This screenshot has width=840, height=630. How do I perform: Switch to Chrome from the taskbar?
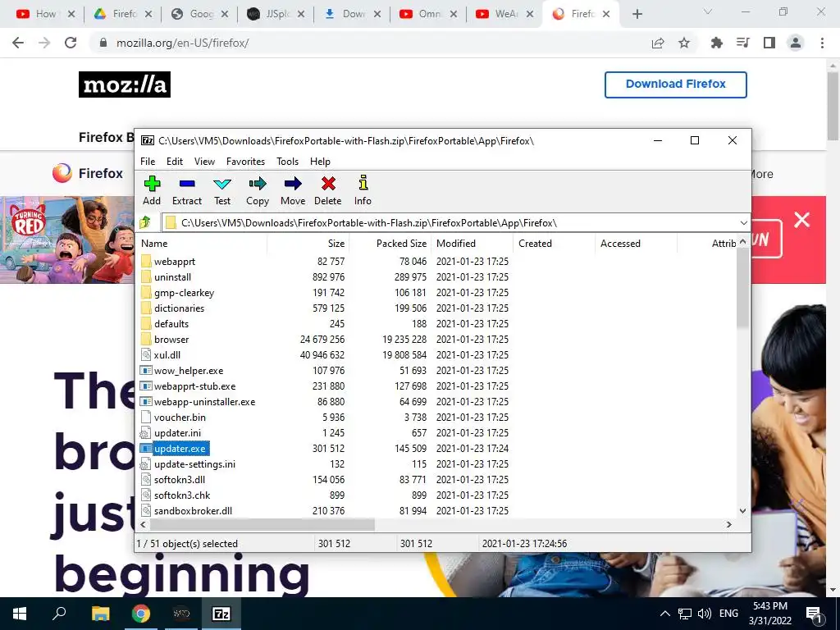(x=141, y=614)
